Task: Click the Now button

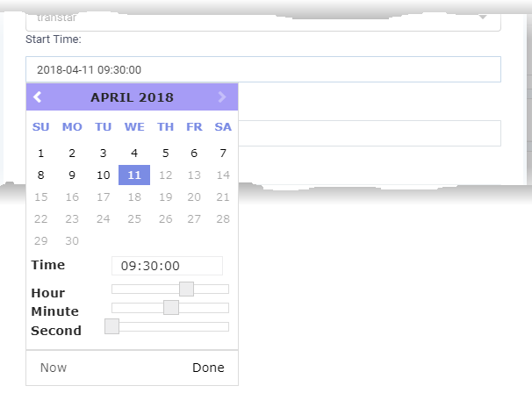Action: tap(54, 368)
